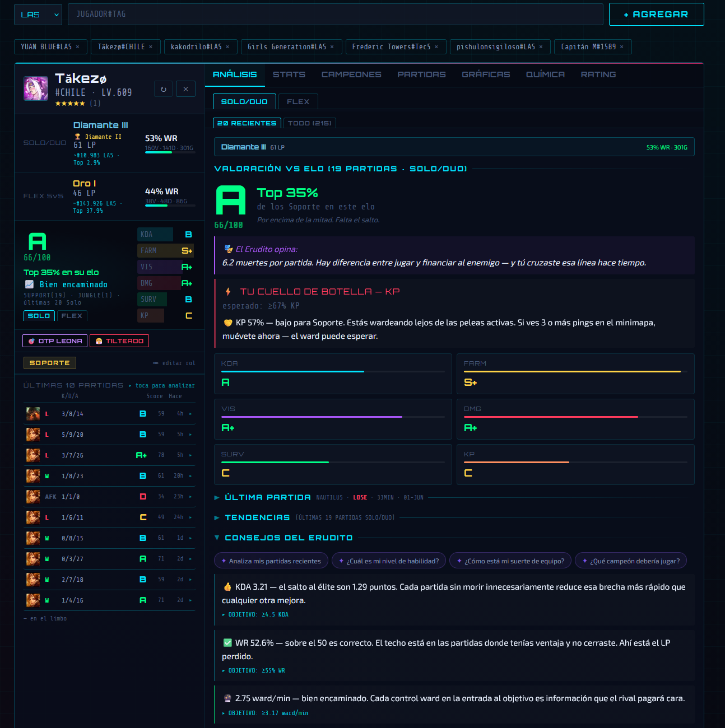Remove the YUAN BLUE#LAS player chip
The width and height of the screenshot is (725, 728).
click(77, 47)
